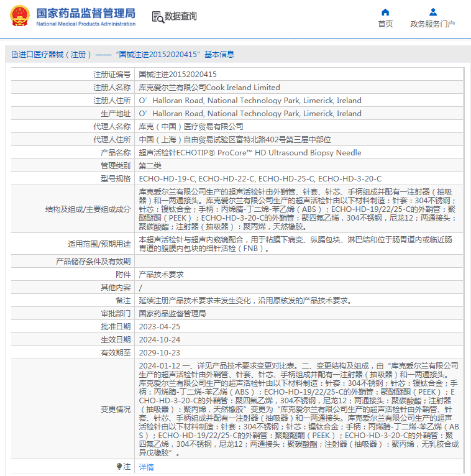Viewport: 471px width, 476px height.
Task: Open 政务服务门户 user icon
Action: click(x=433, y=12)
